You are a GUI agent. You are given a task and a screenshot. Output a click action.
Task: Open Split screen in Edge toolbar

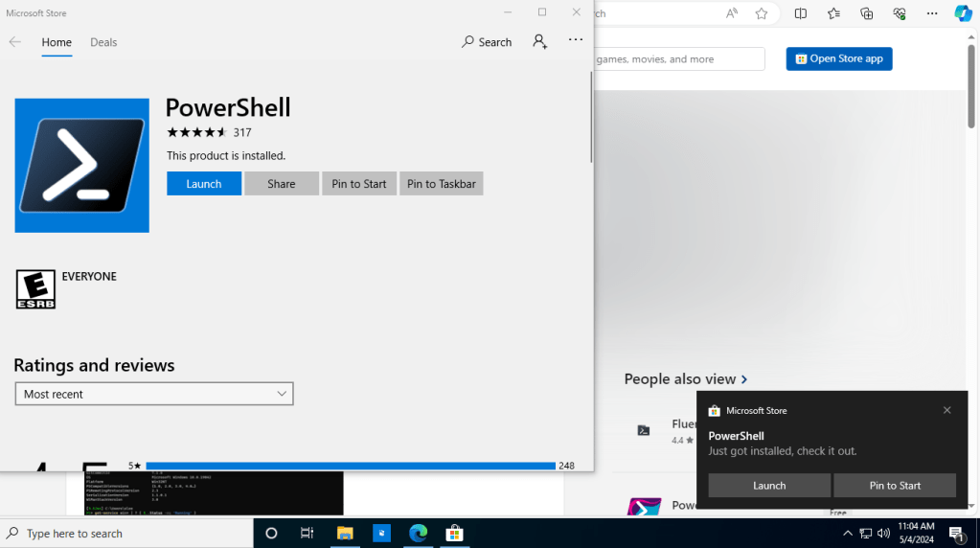(x=801, y=13)
